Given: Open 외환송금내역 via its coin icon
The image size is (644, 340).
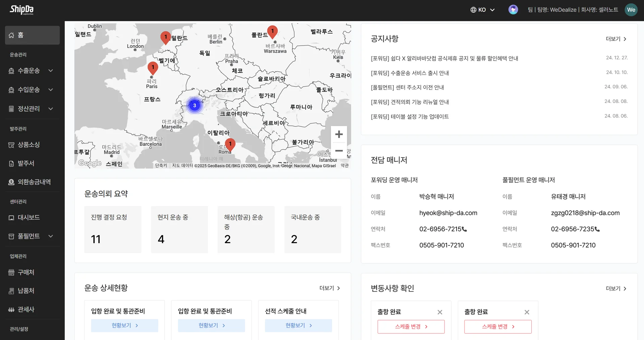Looking at the screenshot, I should coord(11,182).
